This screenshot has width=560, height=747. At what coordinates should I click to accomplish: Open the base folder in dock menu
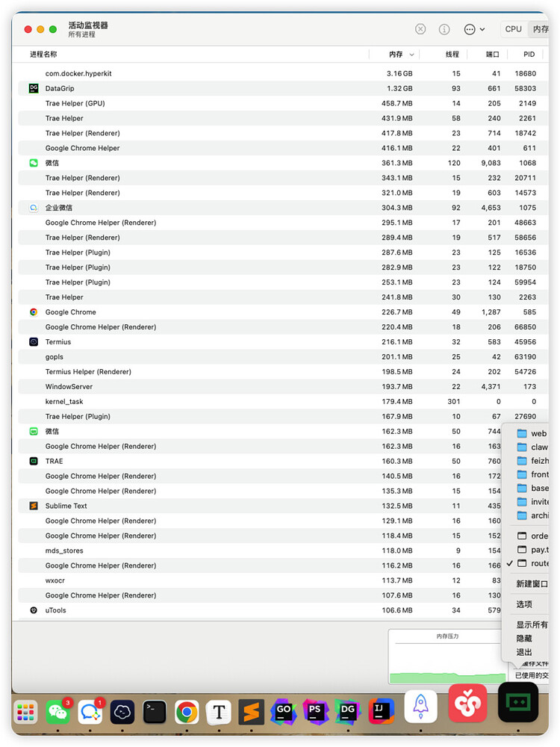click(x=532, y=489)
